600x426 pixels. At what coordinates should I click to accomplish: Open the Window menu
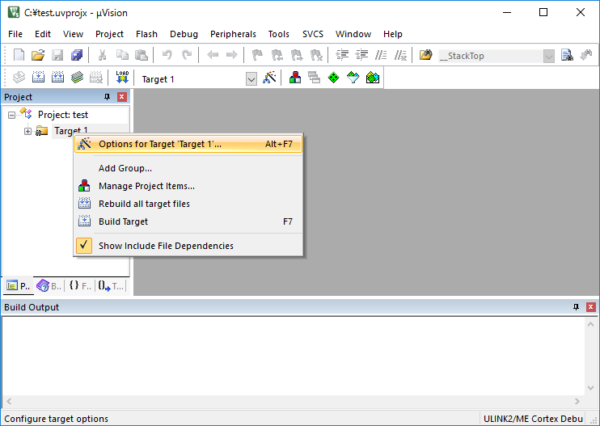pyautogui.click(x=353, y=34)
